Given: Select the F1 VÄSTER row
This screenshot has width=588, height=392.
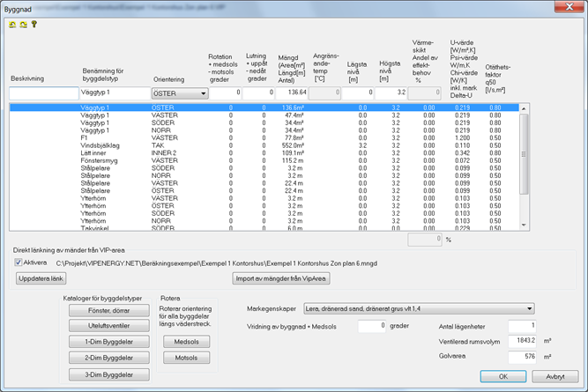Looking at the screenshot, I should (x=264, y=138).
